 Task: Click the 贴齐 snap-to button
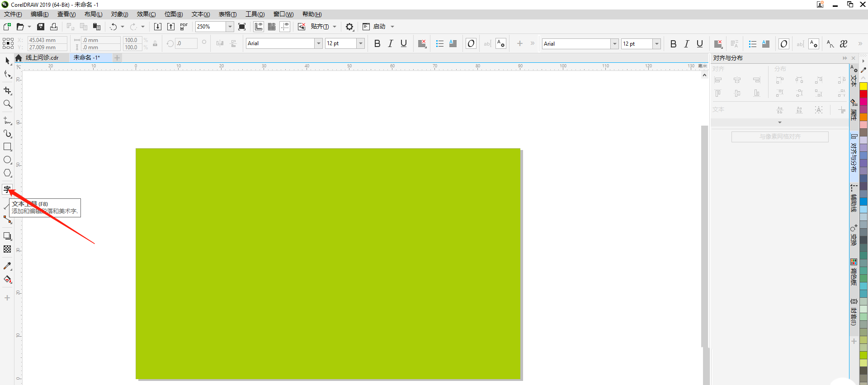click(319, 27)
